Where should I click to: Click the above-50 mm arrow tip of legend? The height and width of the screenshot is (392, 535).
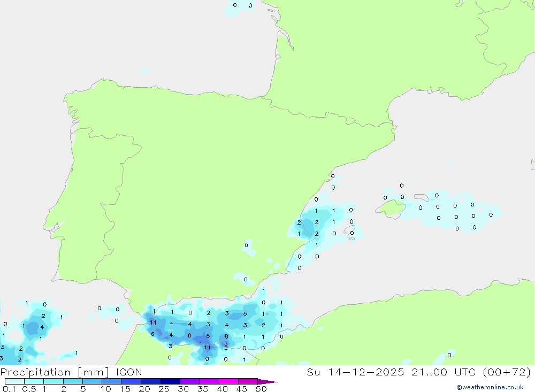pyautogui.click(x=267, y=382)
